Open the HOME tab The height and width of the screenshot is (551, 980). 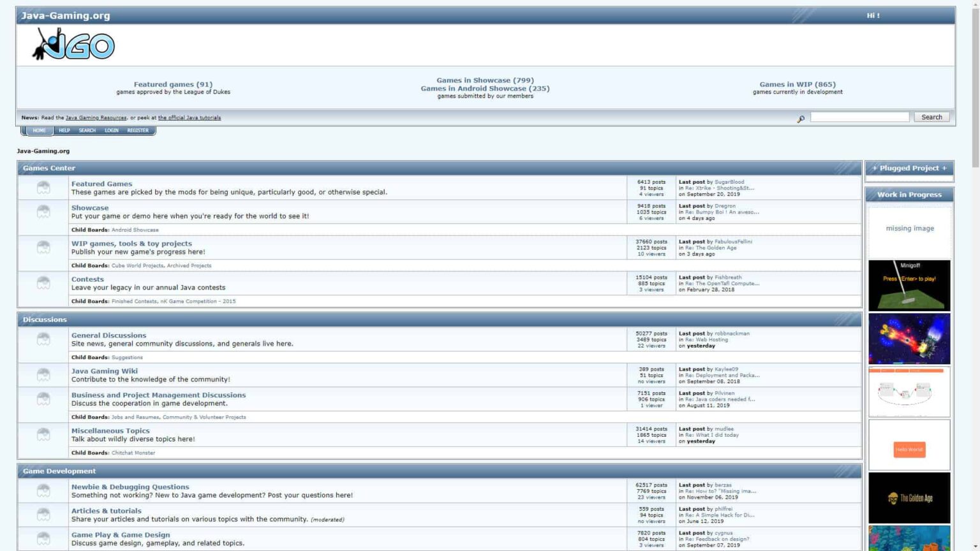38,130
